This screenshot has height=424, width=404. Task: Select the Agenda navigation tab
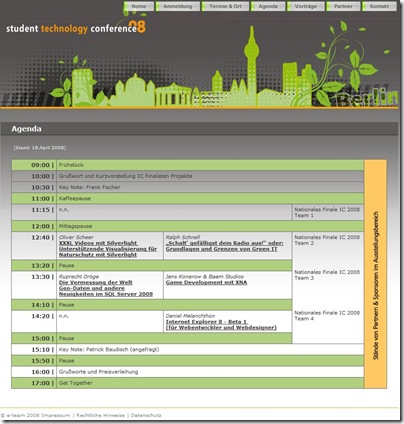click(x=268, y=6)
